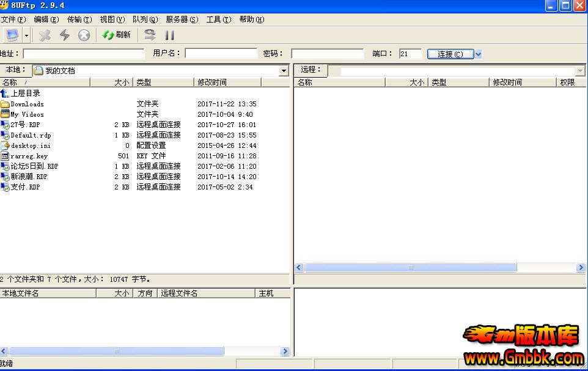588x371 pixels.
Task: Click the abort transfer stop icon
Action: [84, 35]
